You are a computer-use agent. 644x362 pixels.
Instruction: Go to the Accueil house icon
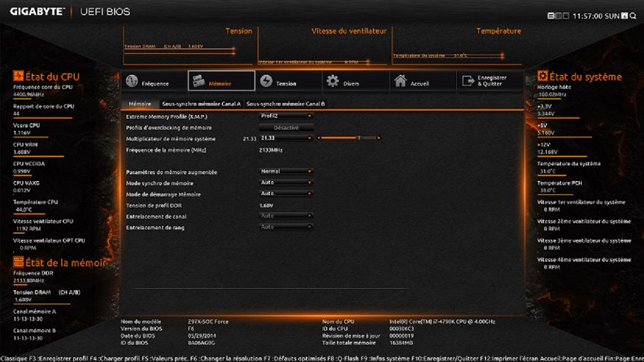pos(400,81)
